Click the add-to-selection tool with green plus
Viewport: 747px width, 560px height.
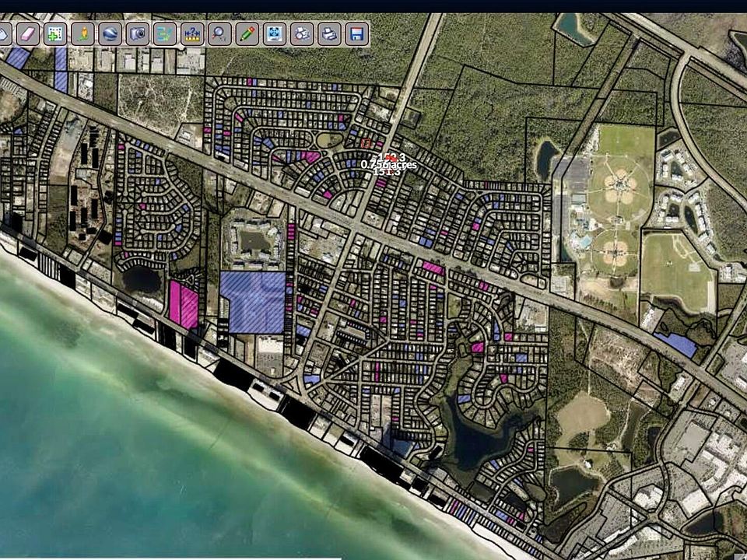click(x=54, y=33)
